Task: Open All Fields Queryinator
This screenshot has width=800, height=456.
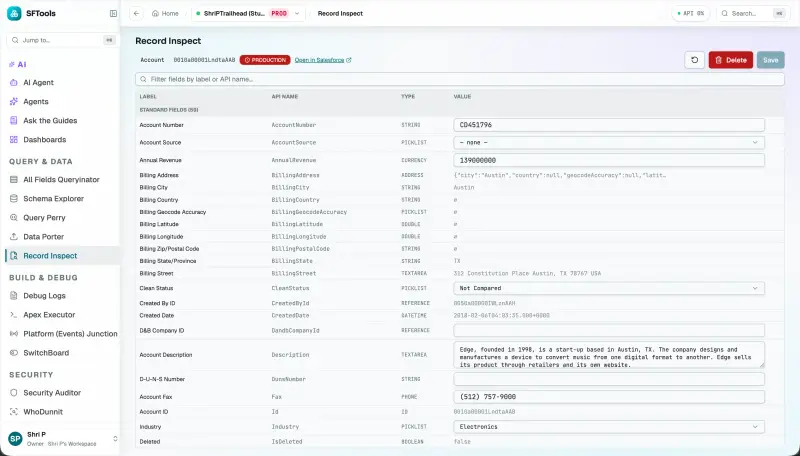Action: coord(61,180)
